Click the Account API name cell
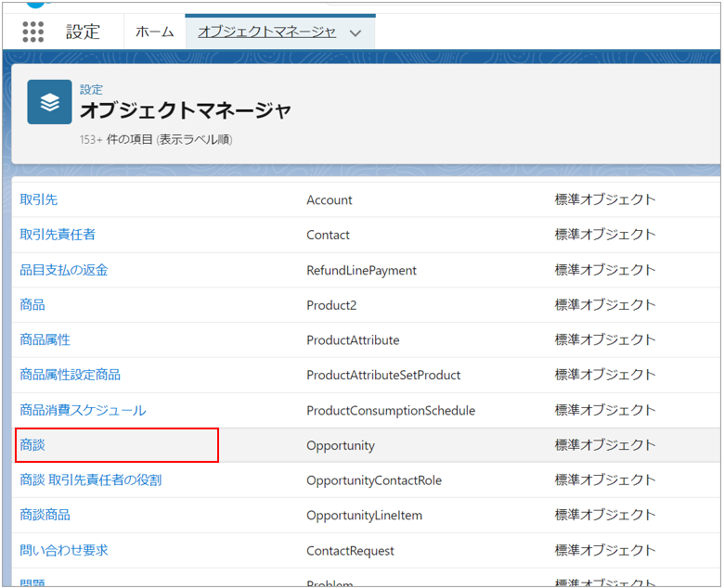Viewport: 724px width, 588px height. pos(330,200)
